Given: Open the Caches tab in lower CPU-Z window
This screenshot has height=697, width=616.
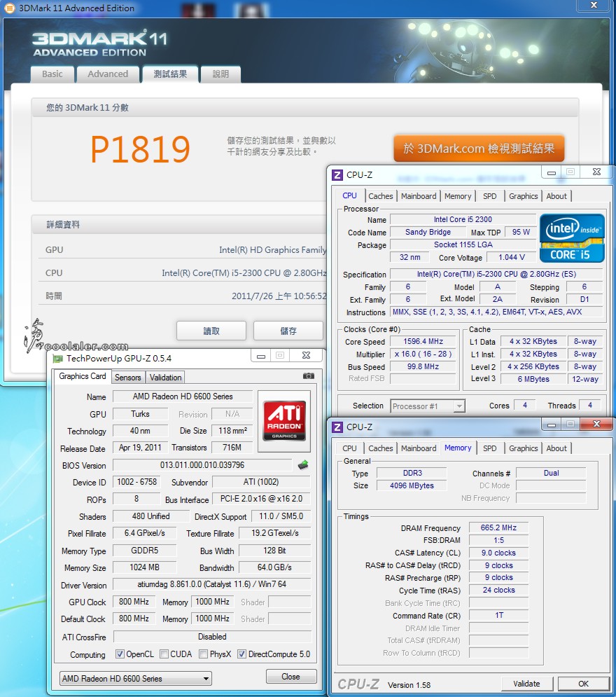Looking at the screenshot, I should click(x=381, y=448).
